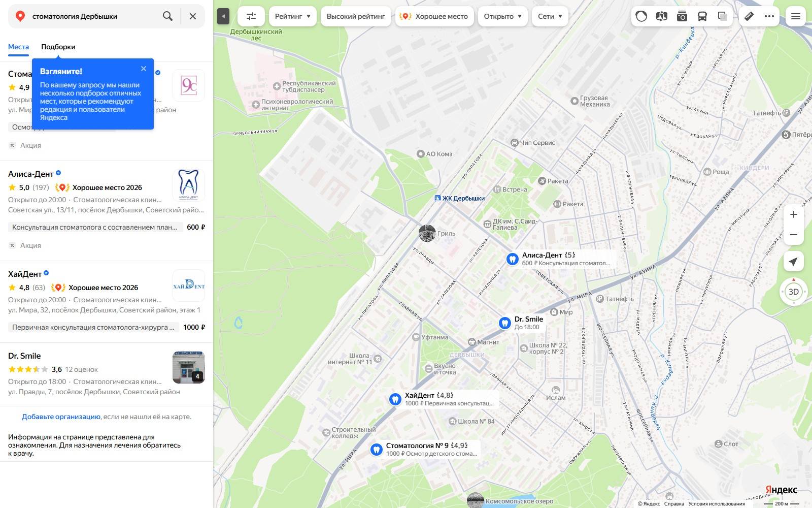This screenshot has width=812, height=508.
Task: Toggle the photos on map icon
Action: (x=682, y=16)
